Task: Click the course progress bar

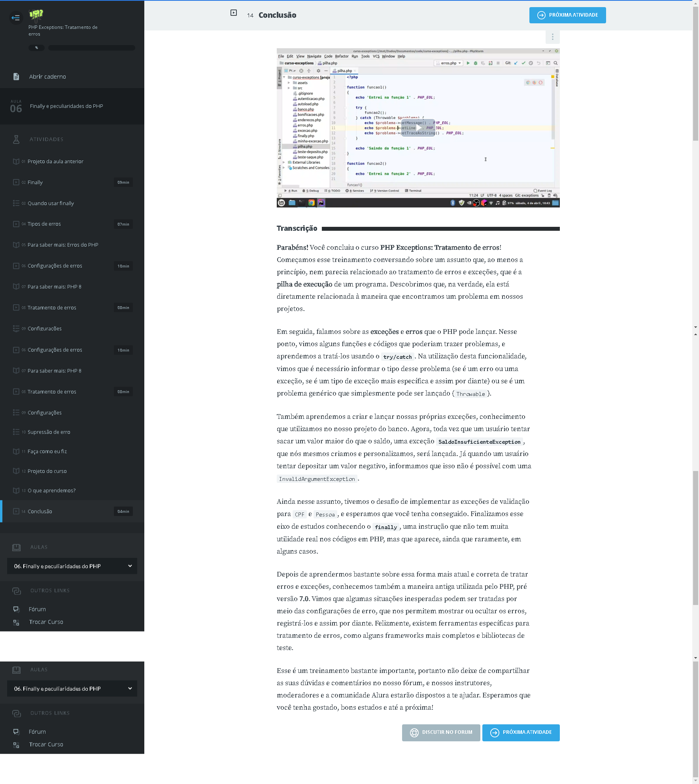Action: (91, 48)
